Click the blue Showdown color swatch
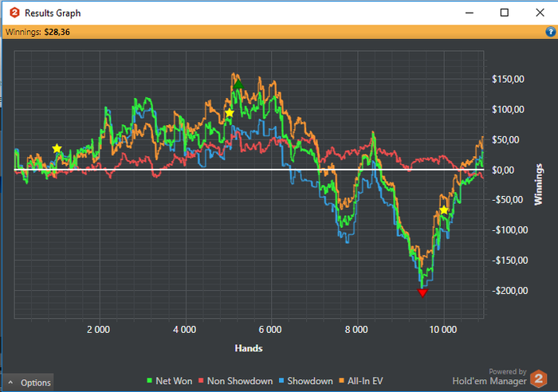This screenshot has height=392, width=558. [x=281, y=381]
